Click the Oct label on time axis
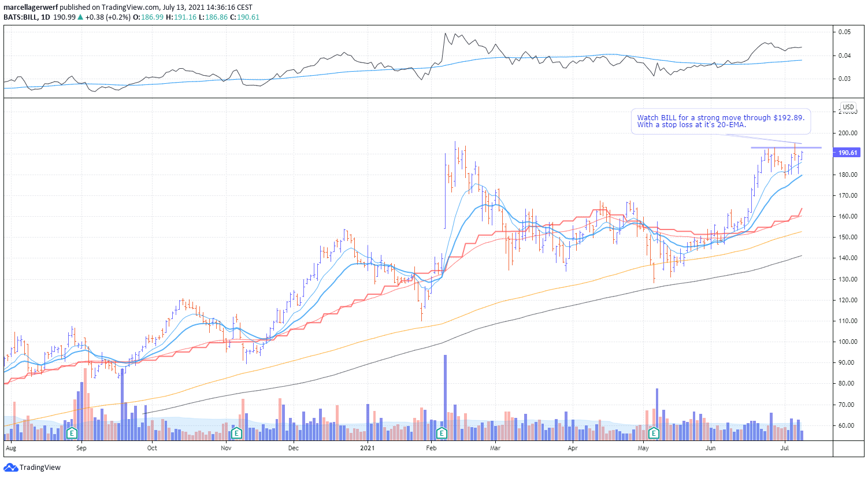The image size is (868, 478). tap(152, 448)
